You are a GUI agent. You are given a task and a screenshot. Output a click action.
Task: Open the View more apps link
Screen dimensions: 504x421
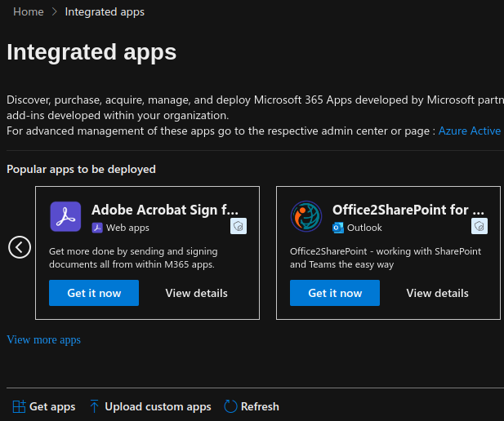44,339
